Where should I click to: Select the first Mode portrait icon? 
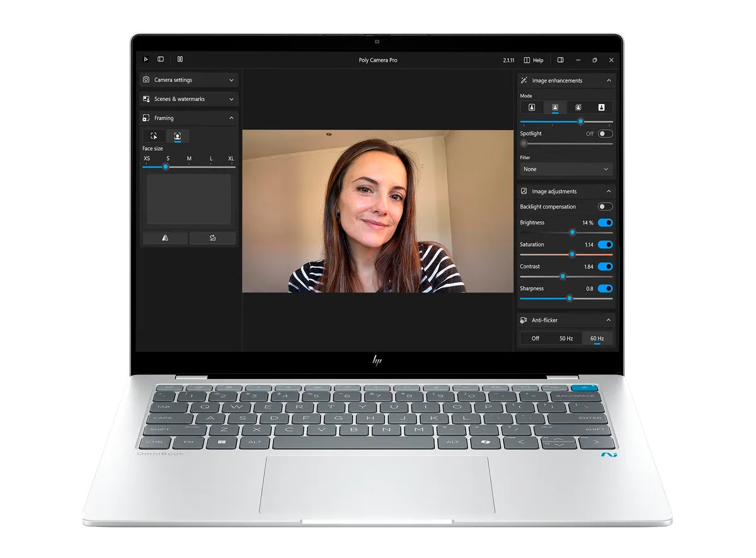tap(532, 107)
